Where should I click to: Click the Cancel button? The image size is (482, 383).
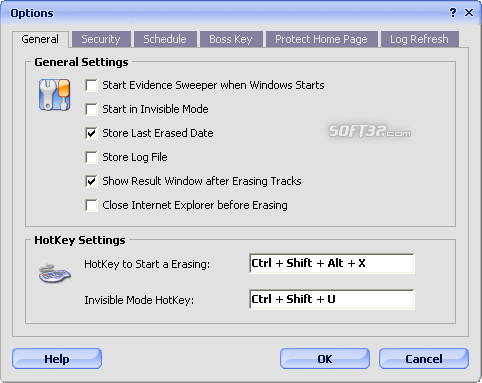424,359
